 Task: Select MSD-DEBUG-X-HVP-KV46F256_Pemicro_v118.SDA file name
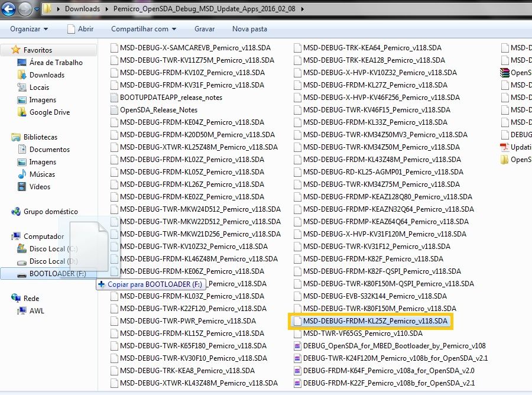381,98
